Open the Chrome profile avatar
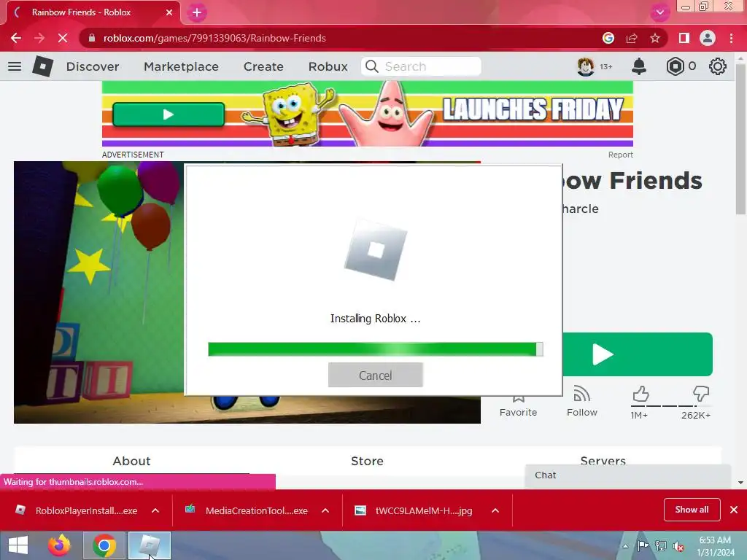 tap(708, 38)
